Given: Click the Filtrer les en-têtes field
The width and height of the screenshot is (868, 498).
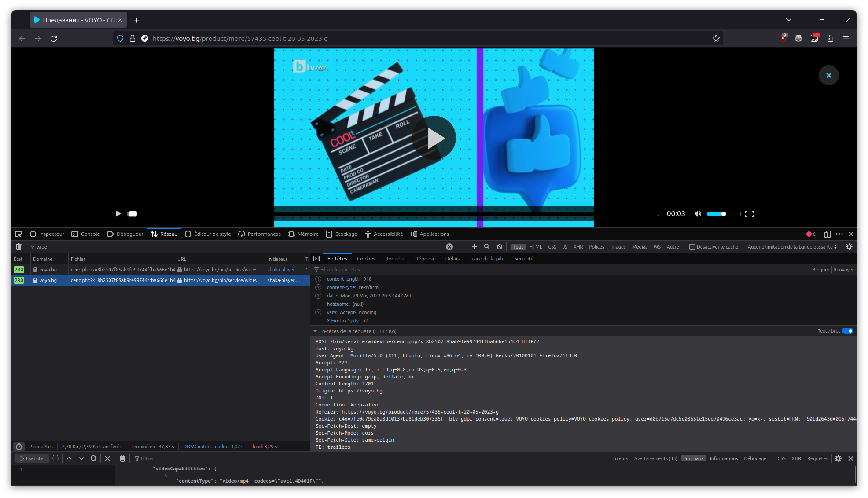Looking at the screenshot, I should (x=561, y=270).
